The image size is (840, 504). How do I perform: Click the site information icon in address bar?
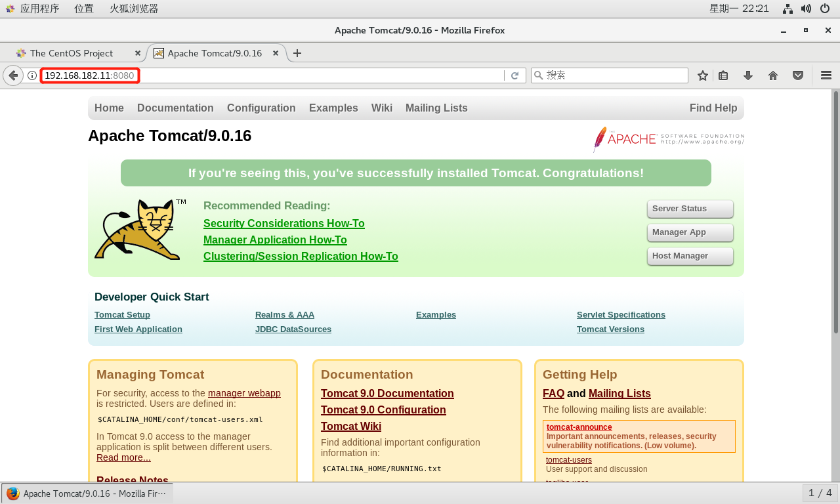pos(32,75)
